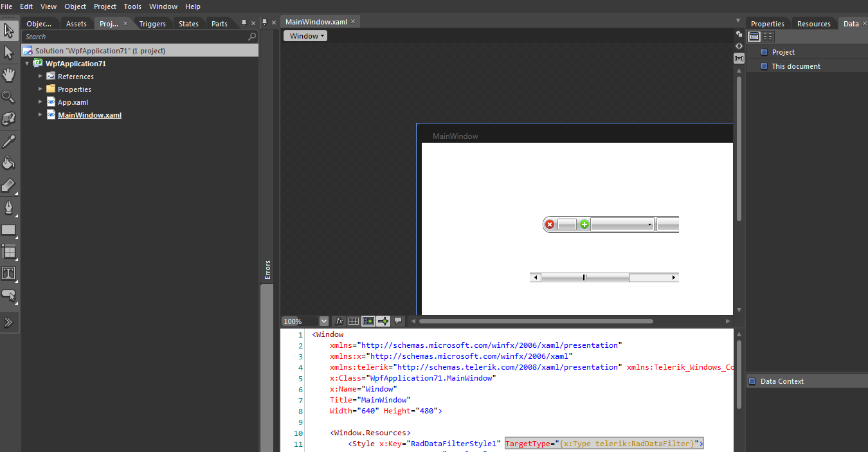Screen dimensions: 868x452
Task: Select the Direct Selection tool
Action: [x=9, y=52]
